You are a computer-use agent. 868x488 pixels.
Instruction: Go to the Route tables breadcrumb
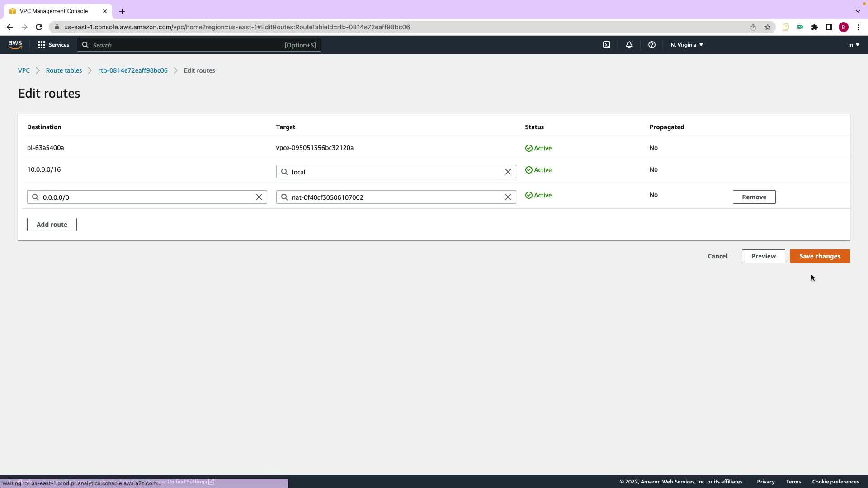[x=64, y=70]
